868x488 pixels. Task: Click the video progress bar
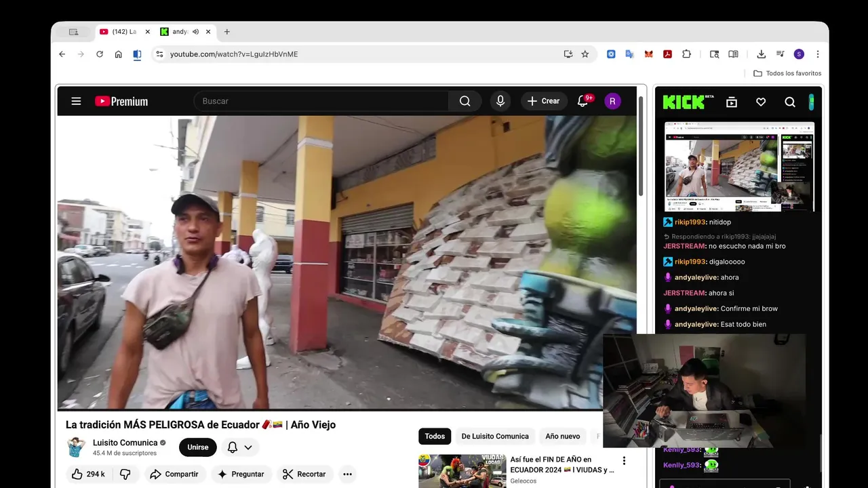coord(330,410)
